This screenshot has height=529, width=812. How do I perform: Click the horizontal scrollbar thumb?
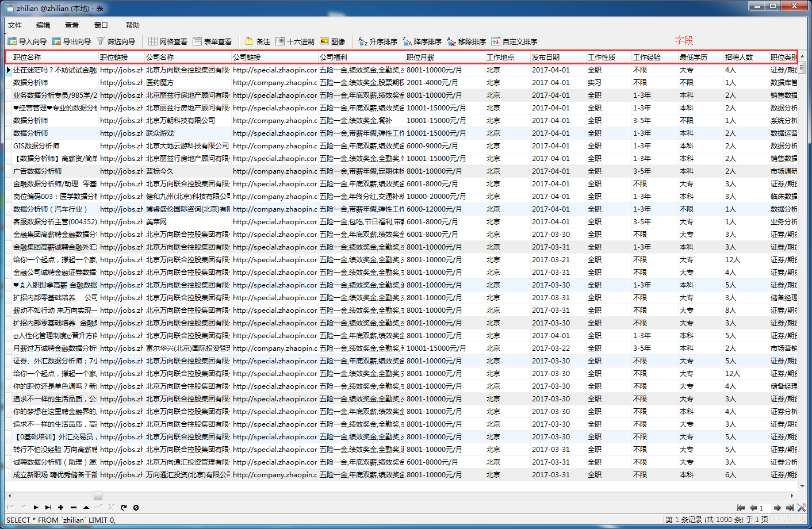(98, 496)
